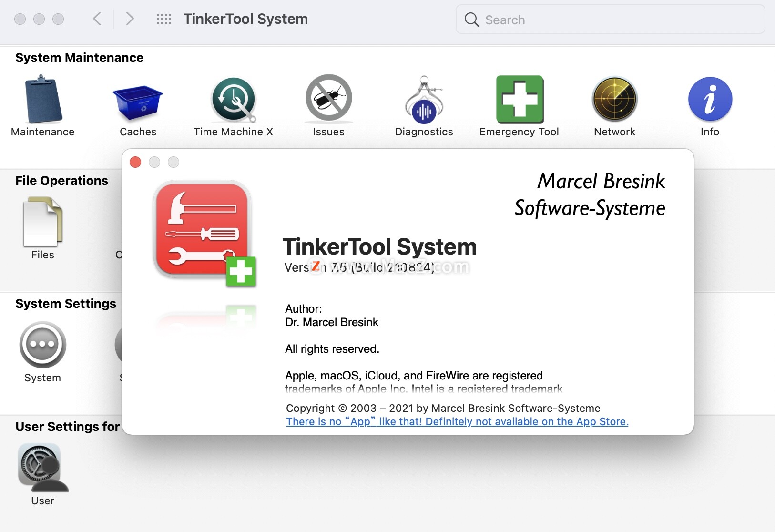
Task: Click the Search field
Action: (x=611, y=20)
